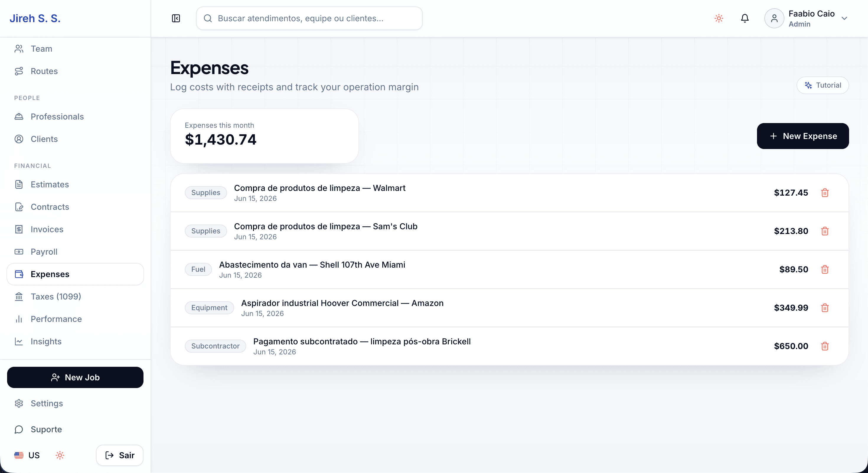Open Performance in sidebar
Screen dimensions: 868x473
(x=75, y=319)
